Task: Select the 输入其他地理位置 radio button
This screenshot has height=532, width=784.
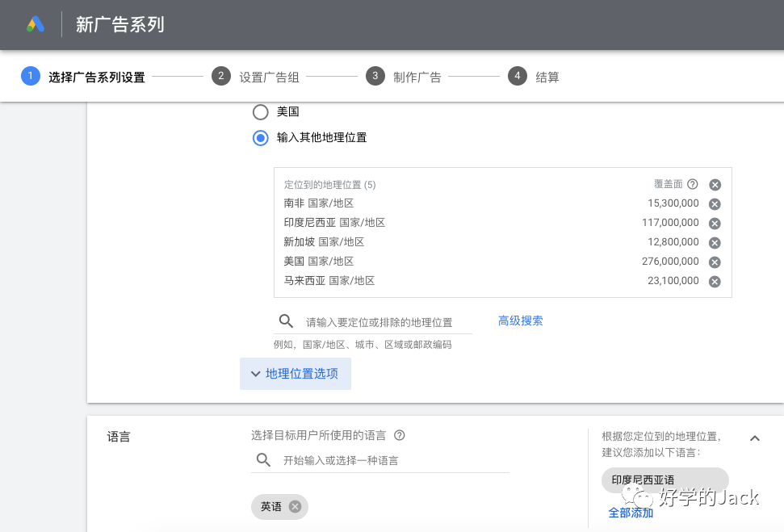Action: click(260, 138)
